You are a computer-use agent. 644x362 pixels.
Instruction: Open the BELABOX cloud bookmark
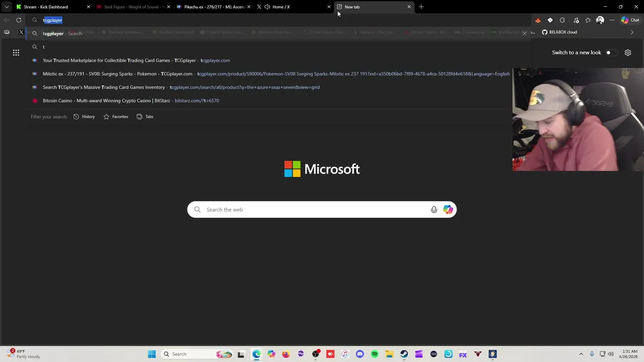[x=559, y=32]
